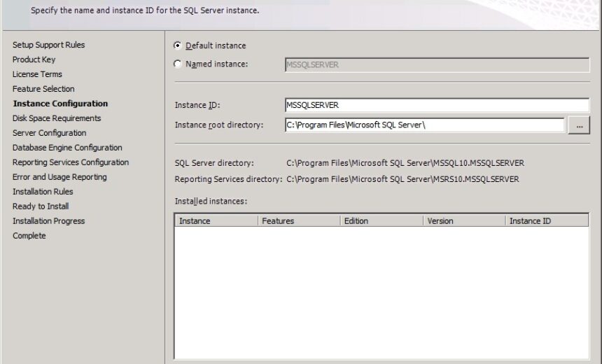The height and width of the screenshot is (364, 602).
Task: Click the Installed instances label
Action: coord(211,201)
